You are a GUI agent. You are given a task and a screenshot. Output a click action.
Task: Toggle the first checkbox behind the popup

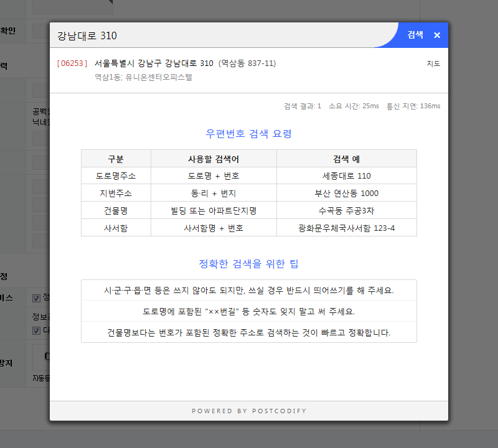(x=36, y=298)
